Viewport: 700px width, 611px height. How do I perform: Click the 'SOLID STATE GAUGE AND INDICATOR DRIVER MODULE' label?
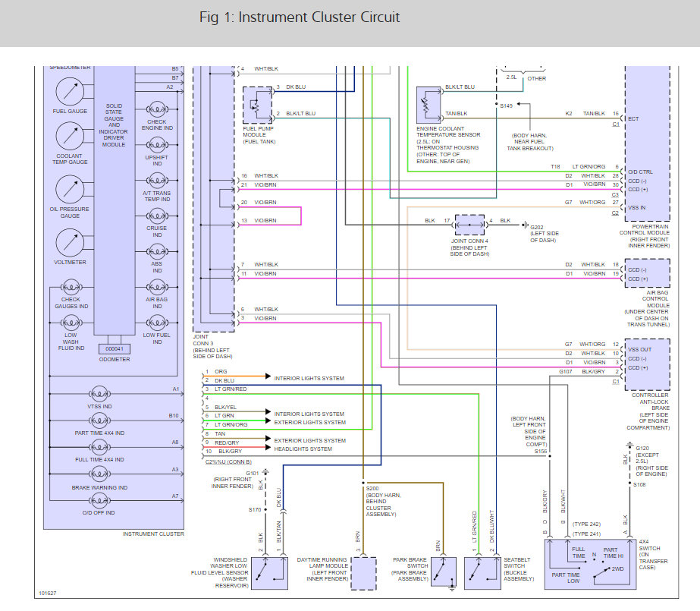(114, 125)
